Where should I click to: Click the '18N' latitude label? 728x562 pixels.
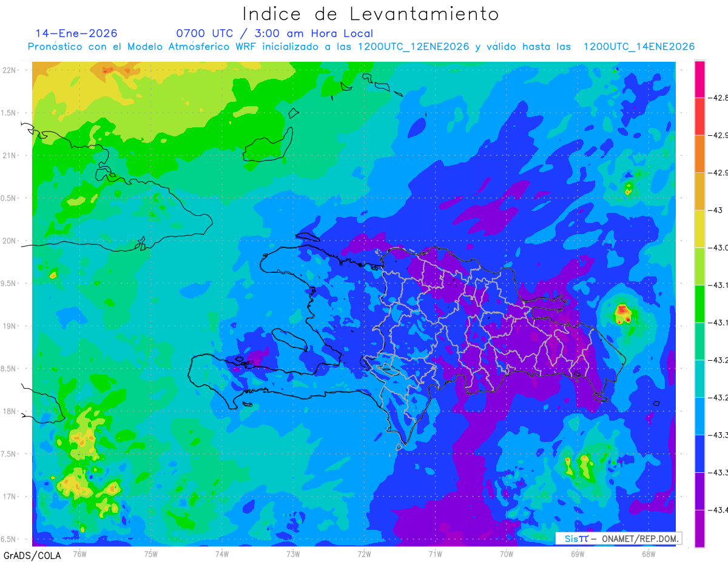pos(10,411)
